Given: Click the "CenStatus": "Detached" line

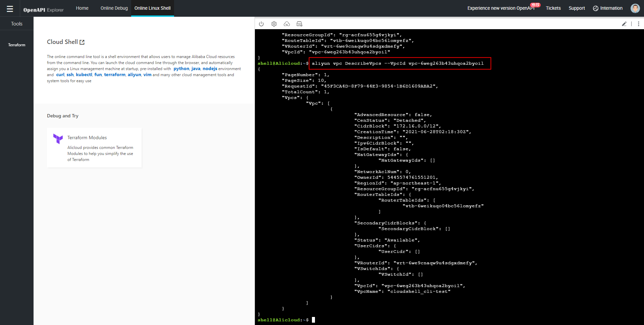Looking at the screenshot, I should pyautogui.click(x=390, y=120).
